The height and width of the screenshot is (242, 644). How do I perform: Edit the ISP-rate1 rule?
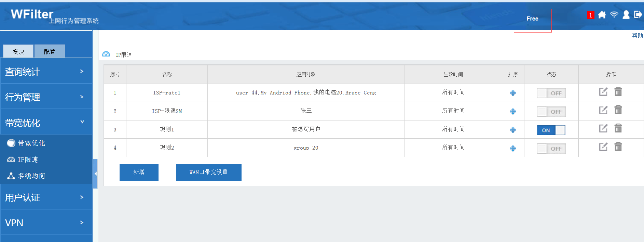603,92
